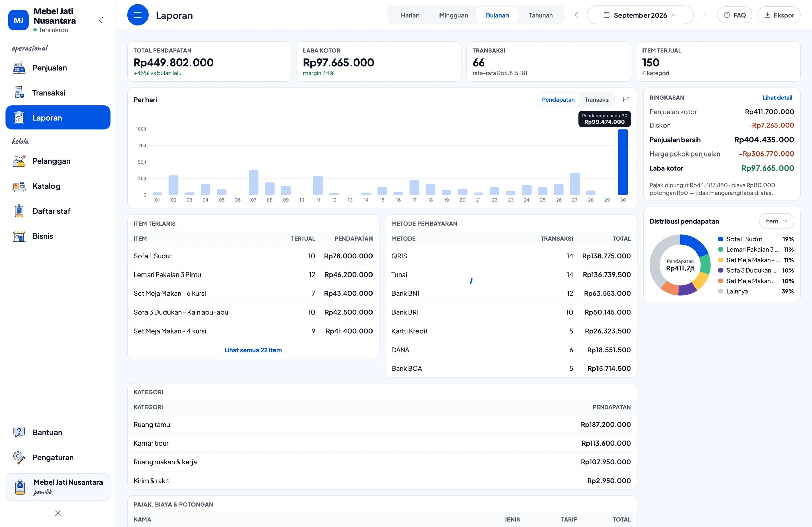Collapse the sidebar with chevron
Screen dimensions: 812x527
pyautogui.click(x=101, y=20)
